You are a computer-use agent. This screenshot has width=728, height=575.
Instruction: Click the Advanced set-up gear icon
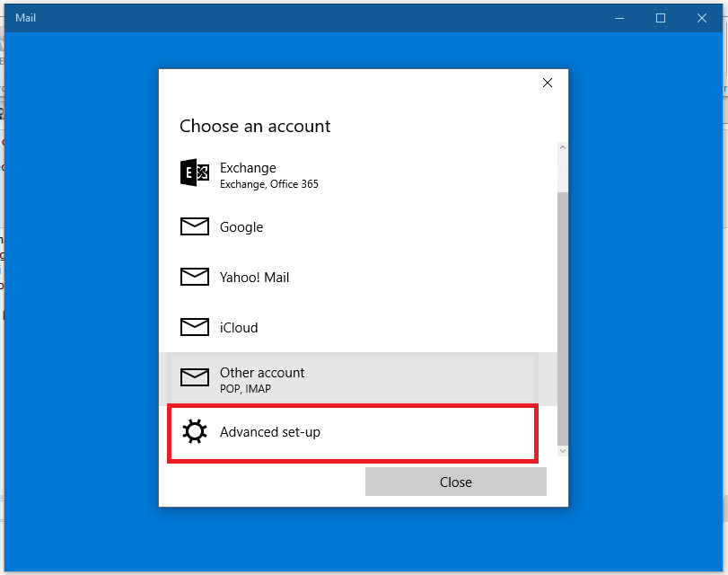194,431
